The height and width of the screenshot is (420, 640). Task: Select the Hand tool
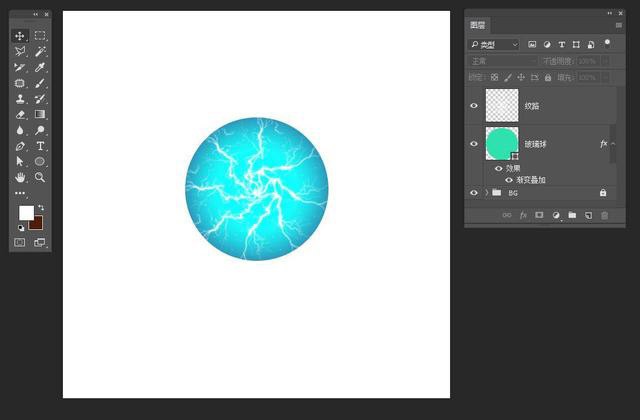pos(20,177)
